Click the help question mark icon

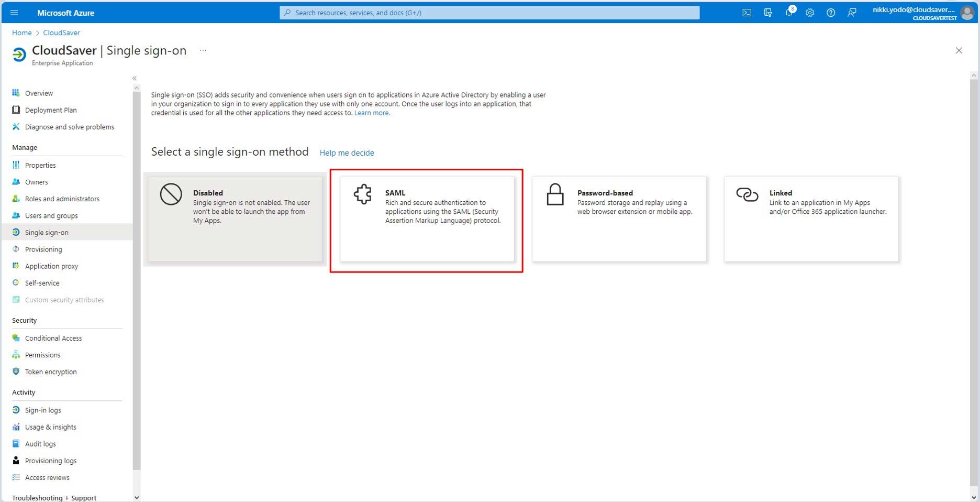[831, 13]
